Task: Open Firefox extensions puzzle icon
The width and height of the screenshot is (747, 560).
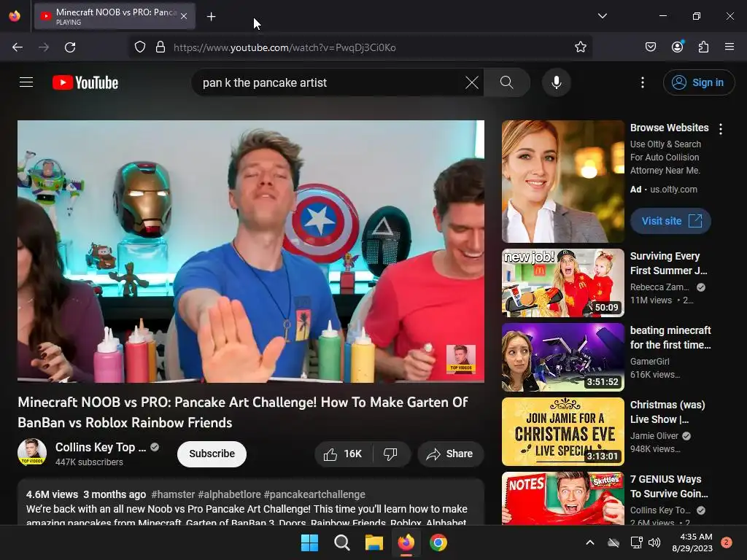Action: tap(703, 47)
